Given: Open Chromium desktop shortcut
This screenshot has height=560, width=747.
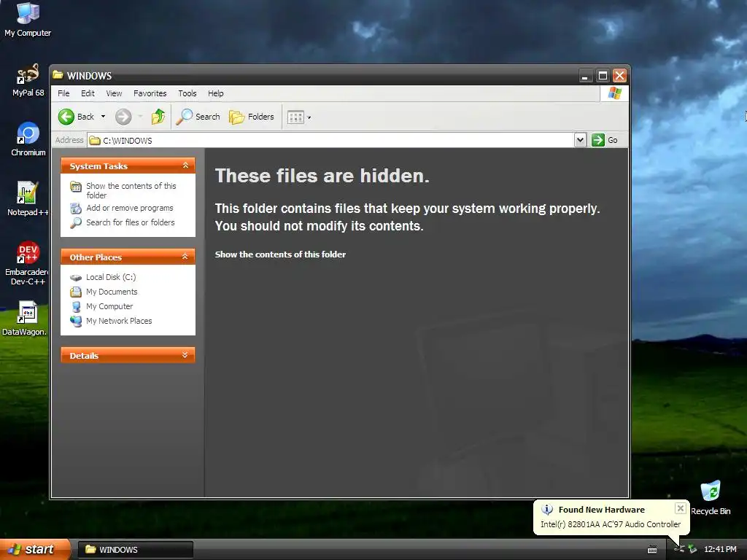Looking at the screenshot, I should 28,139.
